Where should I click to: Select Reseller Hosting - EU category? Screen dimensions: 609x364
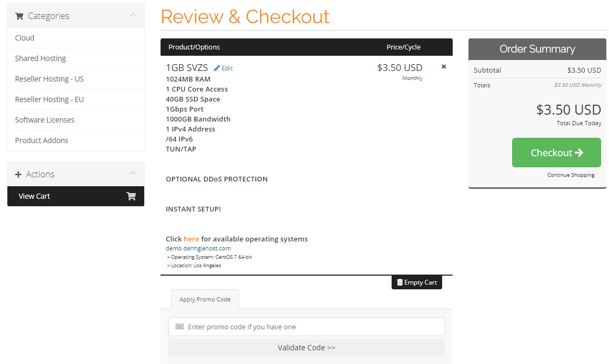click(49, 99)
